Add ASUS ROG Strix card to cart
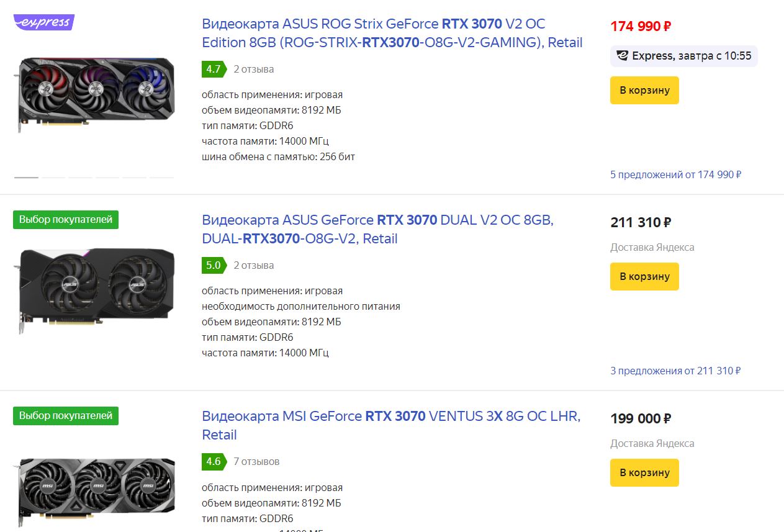 click(644, 90)
